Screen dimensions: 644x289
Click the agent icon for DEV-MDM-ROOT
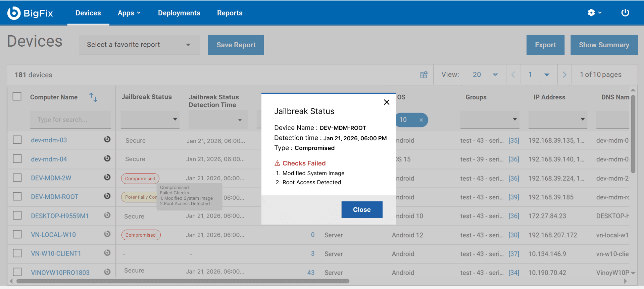107,196
